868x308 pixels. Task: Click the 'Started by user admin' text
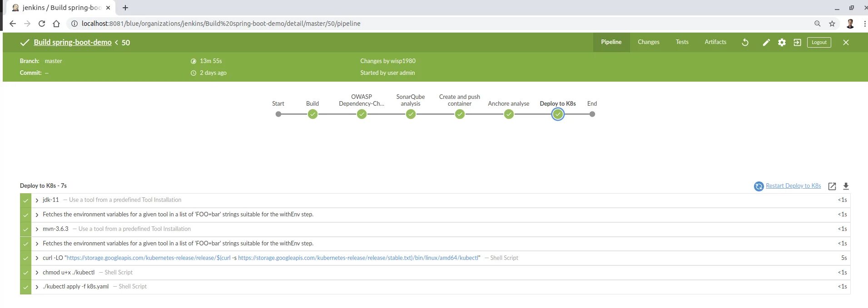pyautogui.click(x=387, y=73)
